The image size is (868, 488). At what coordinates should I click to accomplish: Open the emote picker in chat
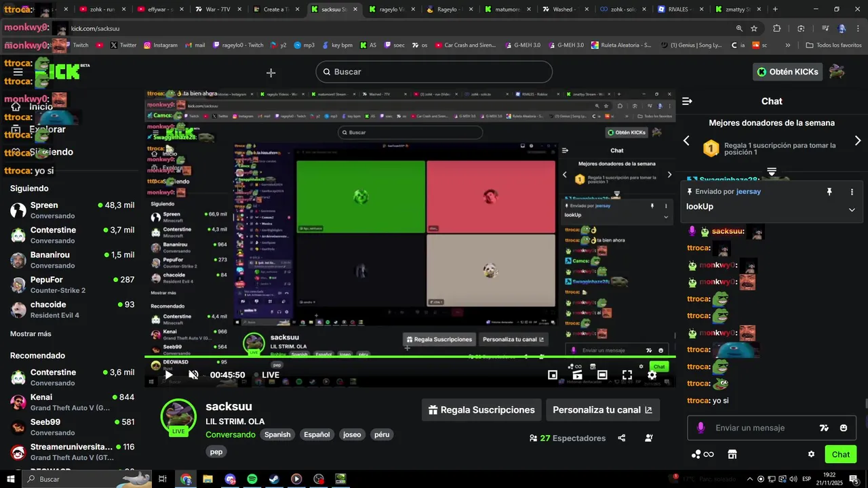coord(844,428)
